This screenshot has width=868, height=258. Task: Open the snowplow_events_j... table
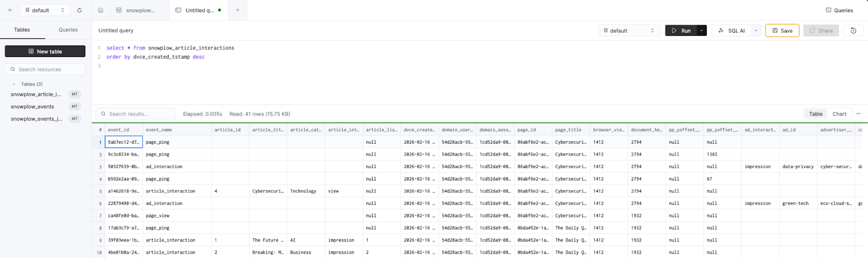pos(36,119)
